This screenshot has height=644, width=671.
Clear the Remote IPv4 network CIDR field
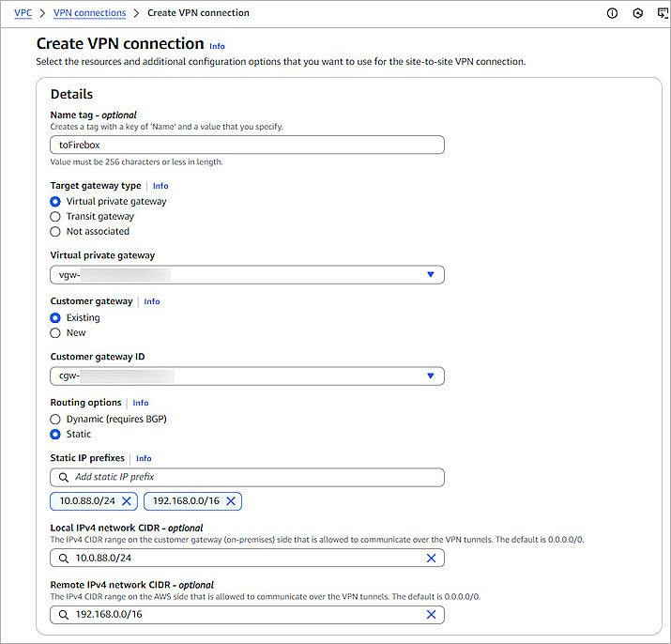(431, 615)
